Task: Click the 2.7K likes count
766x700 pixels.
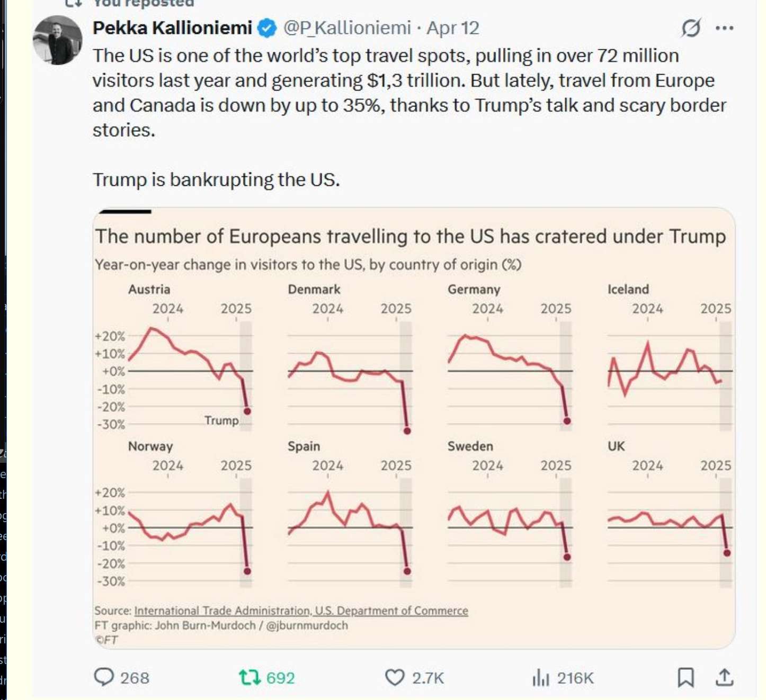Action: point(428,678)
